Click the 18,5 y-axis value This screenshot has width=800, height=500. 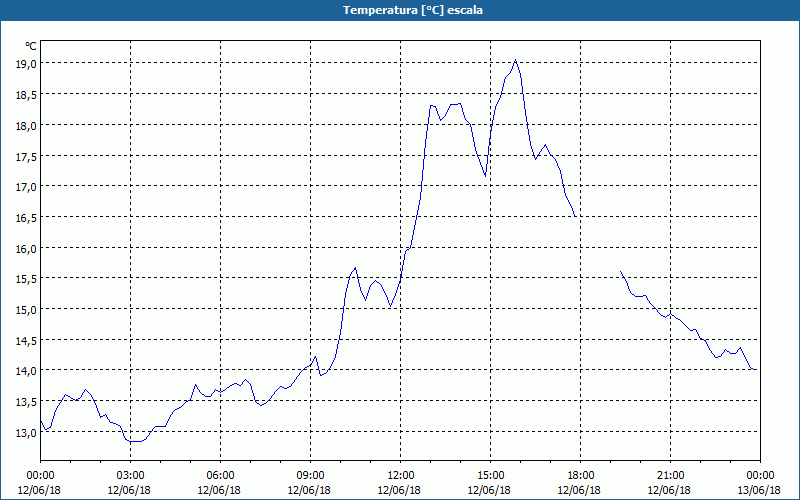coord(27,94)
